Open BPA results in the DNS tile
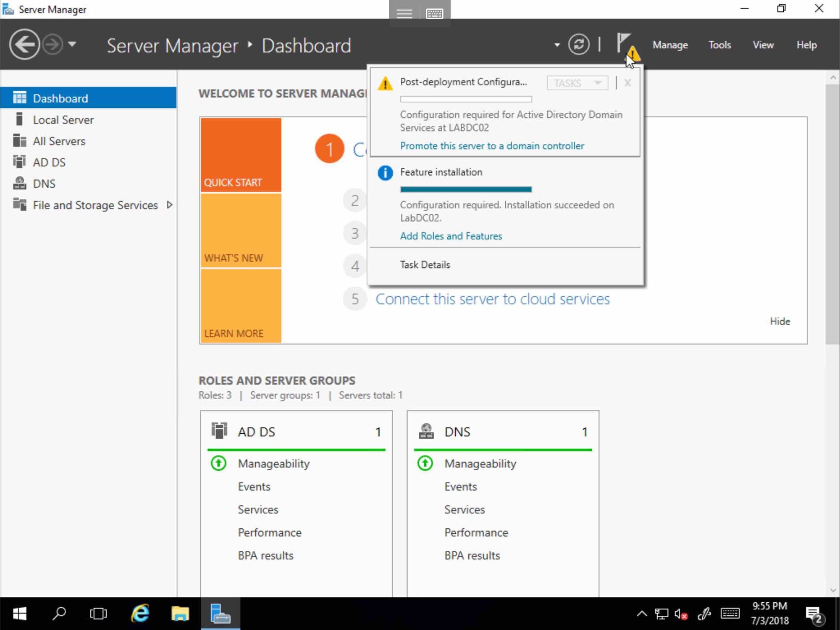This screenshot has width=840, height=630. point(472,556)
